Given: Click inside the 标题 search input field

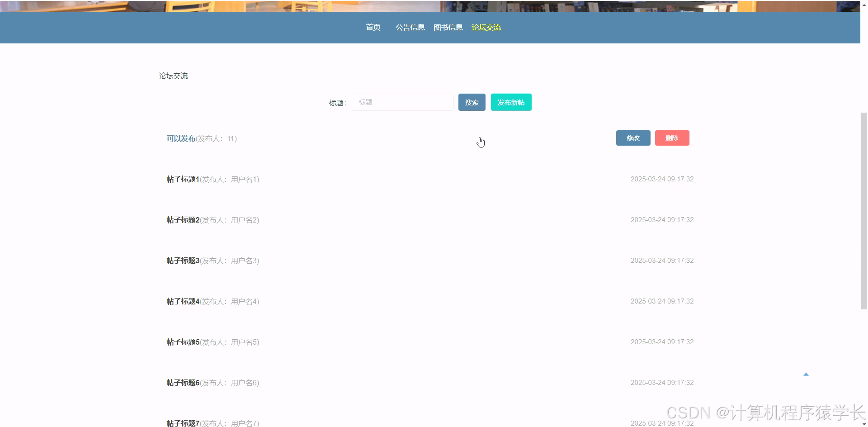Looking at the screenshot, I should coord(402,102).
